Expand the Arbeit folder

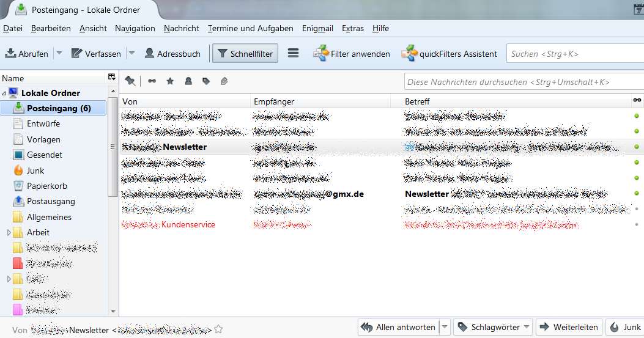[9, 232]
